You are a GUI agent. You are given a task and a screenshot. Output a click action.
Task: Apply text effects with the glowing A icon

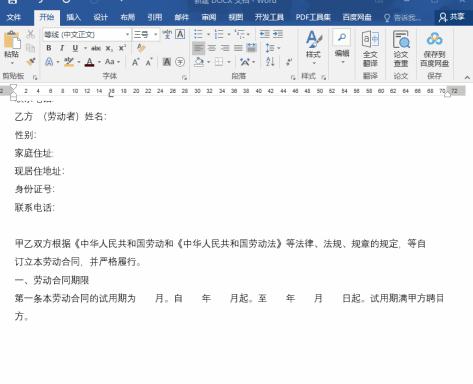pos(49,62)
